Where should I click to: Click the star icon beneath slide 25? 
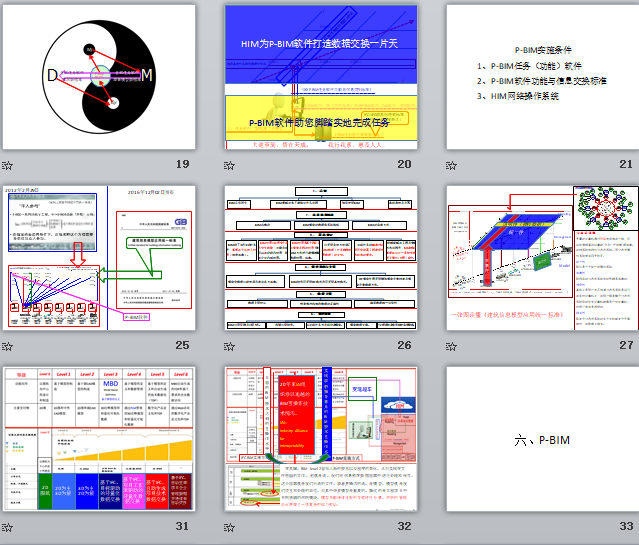click(8, 346)
